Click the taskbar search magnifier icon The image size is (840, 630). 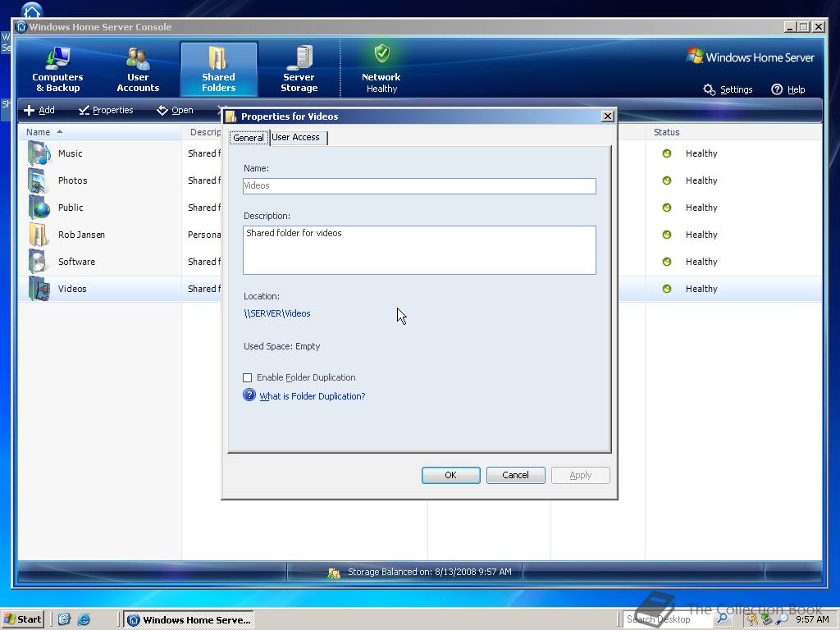[x=723, y=619]
